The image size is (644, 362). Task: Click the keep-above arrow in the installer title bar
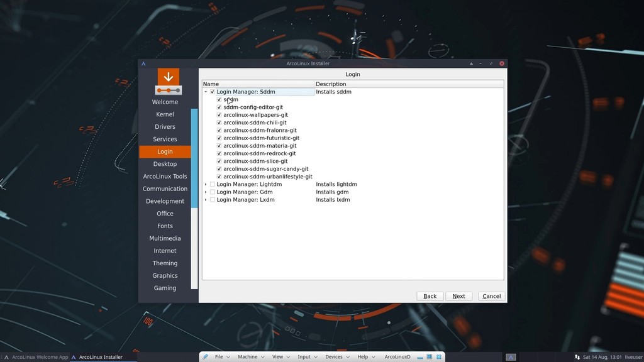471,63
